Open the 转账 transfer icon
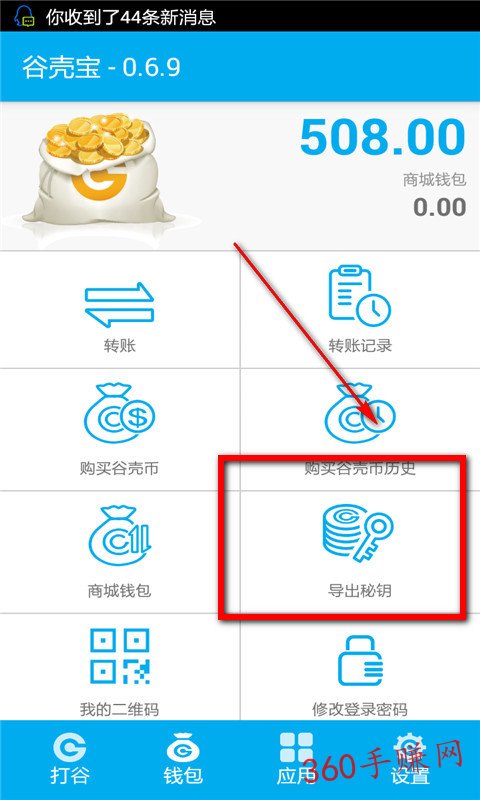The height and width of the screenshot is (800, 480). pos(119,305)
